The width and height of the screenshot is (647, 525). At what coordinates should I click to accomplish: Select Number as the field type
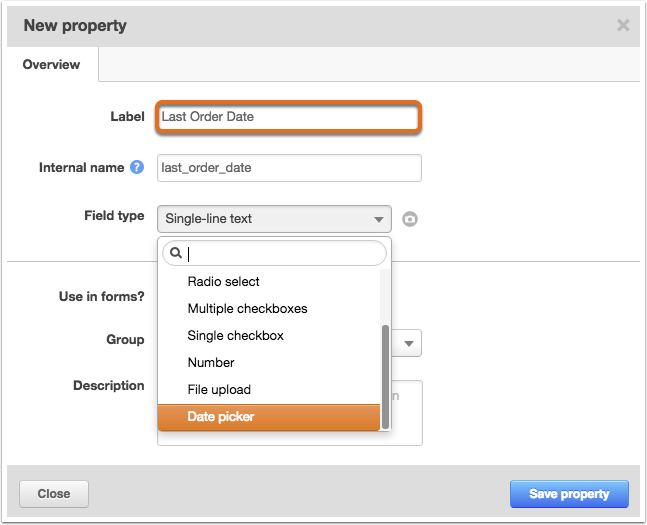211,363
